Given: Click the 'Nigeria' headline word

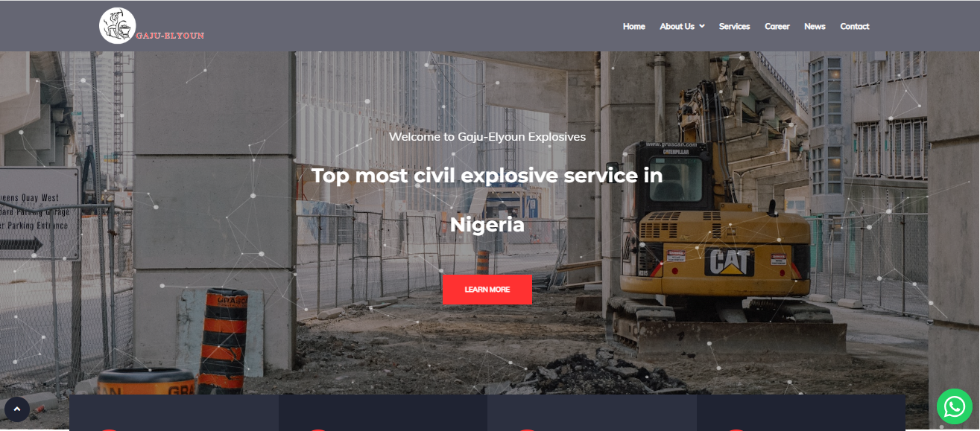Looking at the screenshot, I should 487,225.
